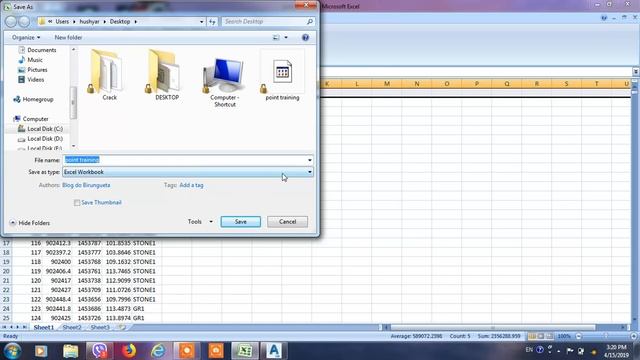The width and height of the screenshot is (640, 360).
Task: Insert a new worksheet tab
Action: [122, 327]
